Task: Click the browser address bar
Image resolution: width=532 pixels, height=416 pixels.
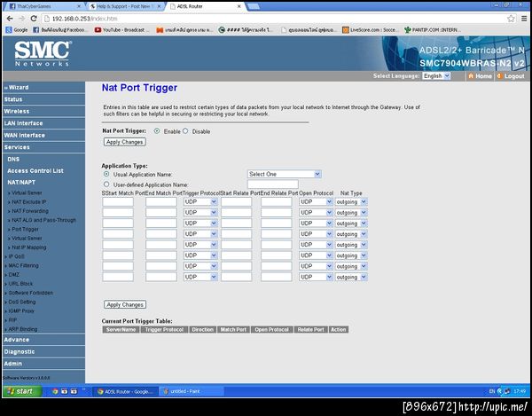Action: coord(273,19)
